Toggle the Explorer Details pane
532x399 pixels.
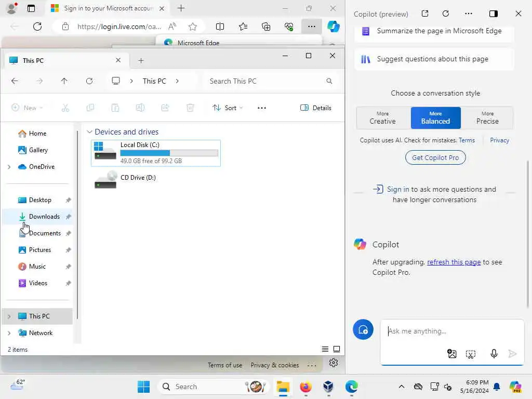point(315,108)
